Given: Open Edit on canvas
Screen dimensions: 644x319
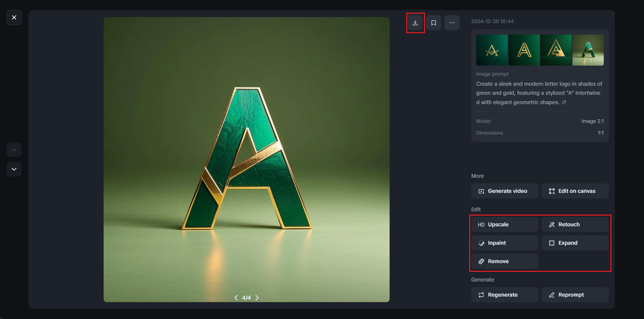Looking at the screenshot, I should 575,191.
